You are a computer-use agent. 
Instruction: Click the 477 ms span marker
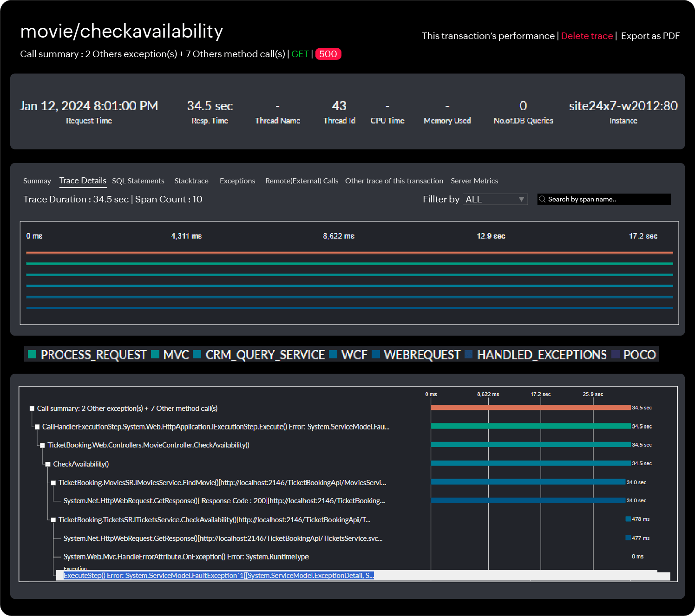(628, 538)
